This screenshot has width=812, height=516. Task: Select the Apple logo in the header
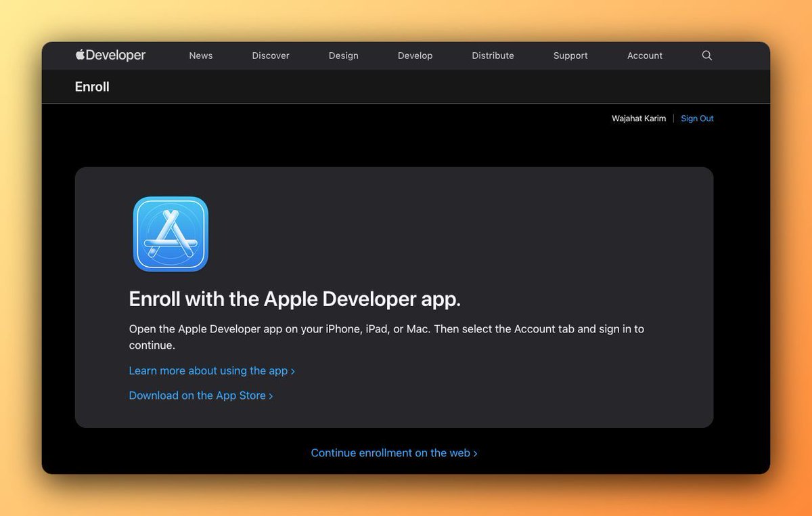click(x=80, y=55)
